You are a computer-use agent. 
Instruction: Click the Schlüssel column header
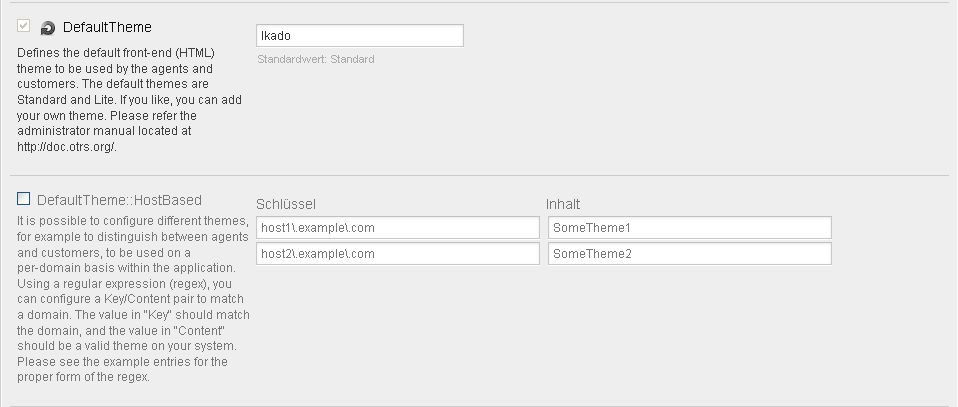(286, 204)
